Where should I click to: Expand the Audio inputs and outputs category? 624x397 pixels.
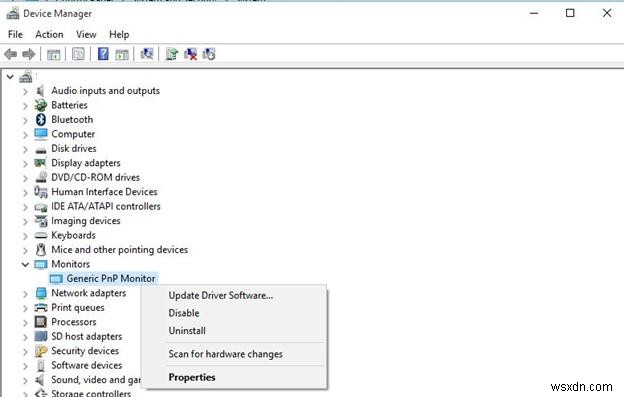click(25, 91)
